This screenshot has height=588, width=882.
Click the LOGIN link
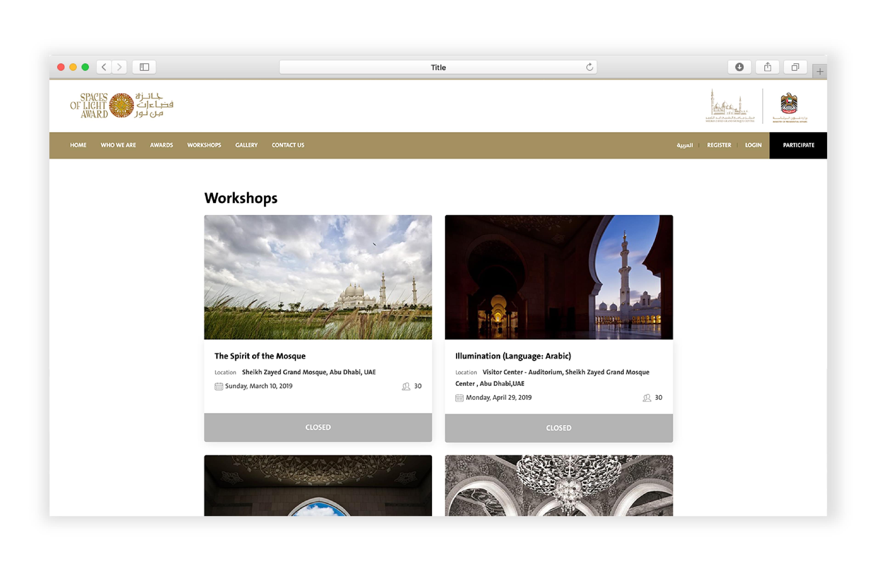753,145
